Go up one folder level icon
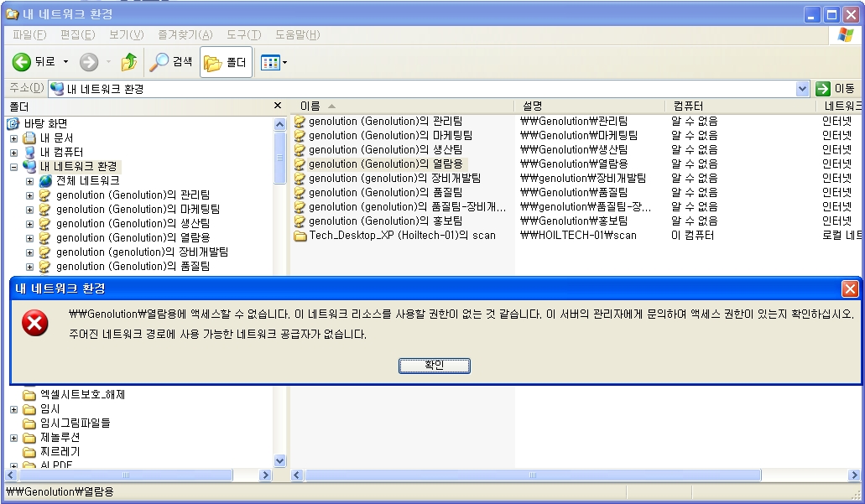 tap(129, 62)
